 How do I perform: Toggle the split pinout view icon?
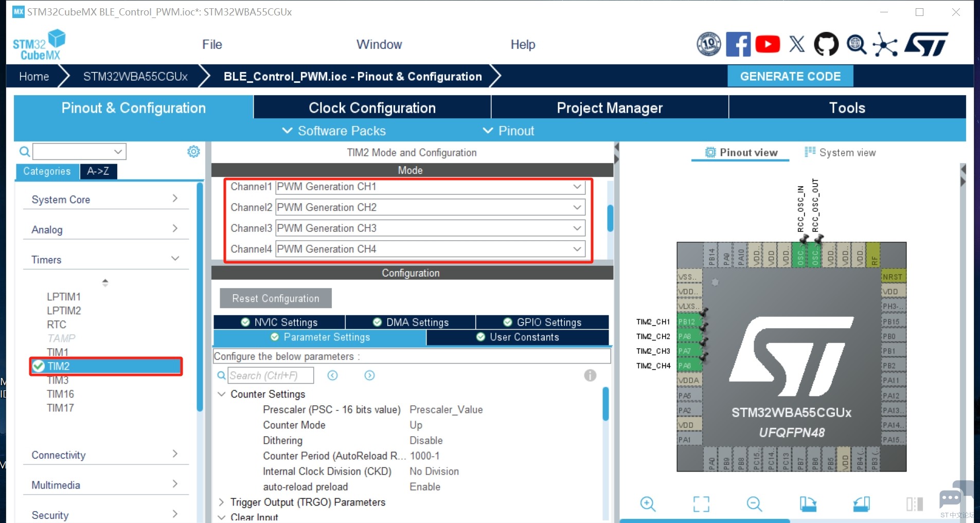tap(915, 504)
